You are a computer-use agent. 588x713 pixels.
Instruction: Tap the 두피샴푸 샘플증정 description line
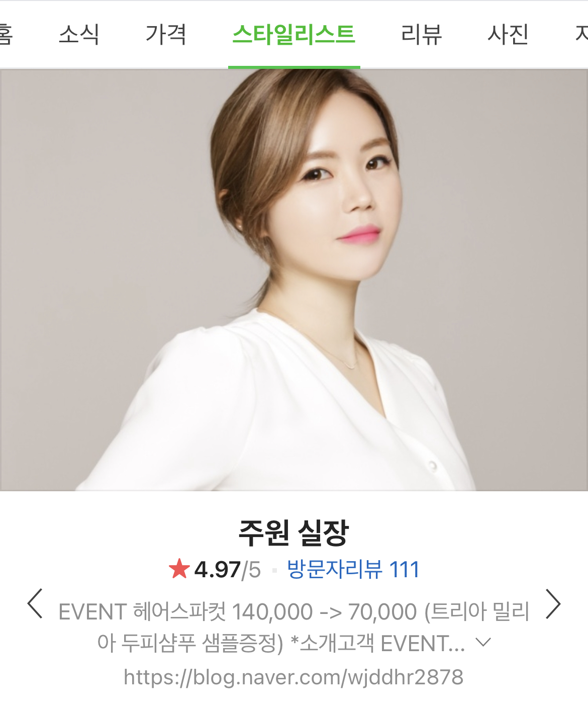(x=281, y=643)
